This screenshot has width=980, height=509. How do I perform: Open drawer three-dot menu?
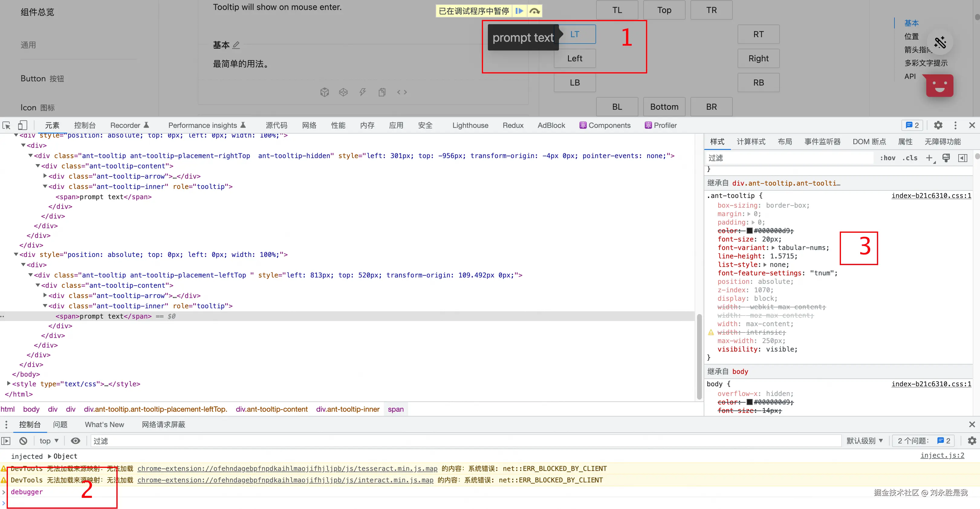tap(6, 424)
